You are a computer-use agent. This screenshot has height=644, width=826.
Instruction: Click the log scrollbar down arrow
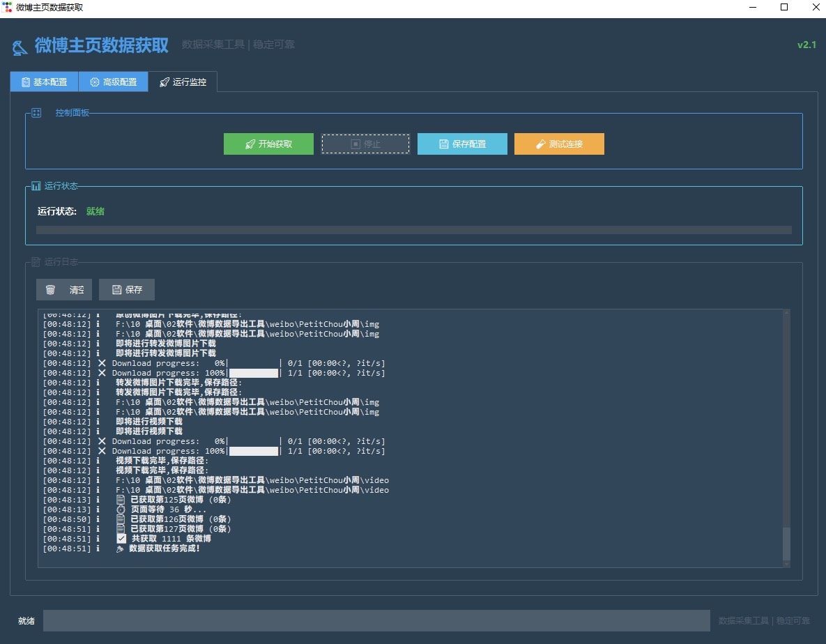point(786,564)
